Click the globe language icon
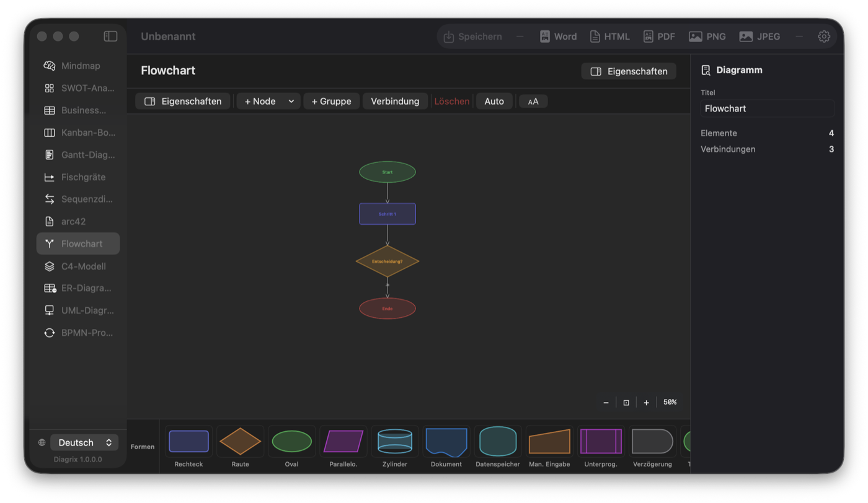This screenshot has width=868, height=503. 42,442
